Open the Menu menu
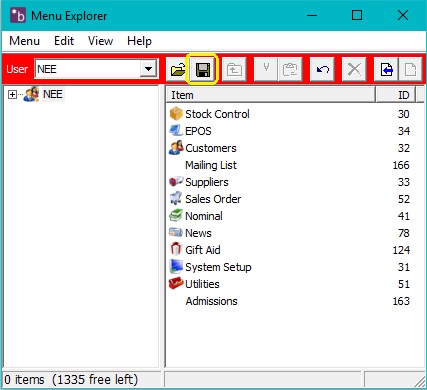This screenshot has width=427, height=390. point(24,41)
